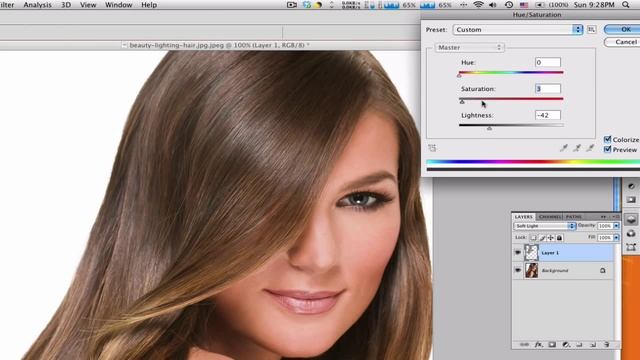Image resolution: width=640 pixels, height=360 pixels.
Task: Open the View menu
Action: tap(88, 5)
